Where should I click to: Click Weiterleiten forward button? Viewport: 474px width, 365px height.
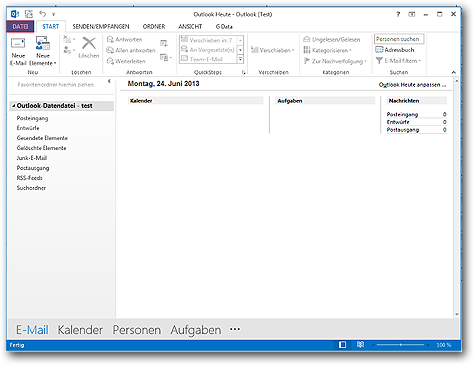click(x=126, y=61)
